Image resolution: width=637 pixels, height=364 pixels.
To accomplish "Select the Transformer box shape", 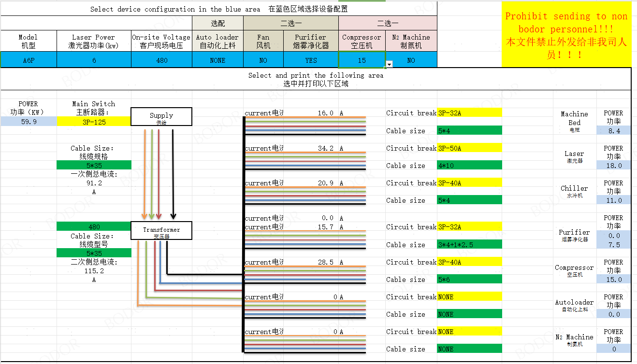I will (161, 230).
